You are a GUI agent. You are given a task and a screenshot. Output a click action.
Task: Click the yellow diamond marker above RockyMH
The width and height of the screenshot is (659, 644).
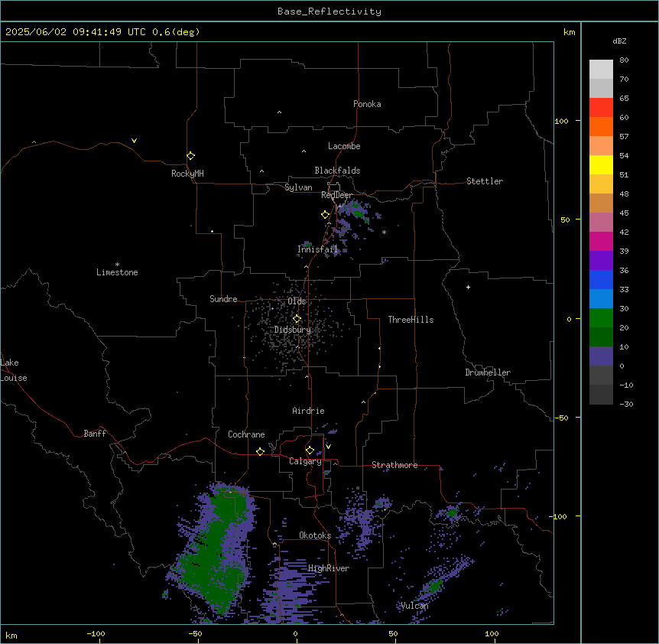click(x=190, y=156)
